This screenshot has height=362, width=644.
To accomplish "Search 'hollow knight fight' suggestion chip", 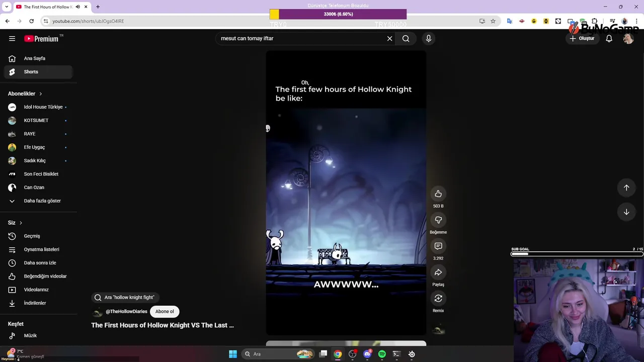I will (125, 298).
